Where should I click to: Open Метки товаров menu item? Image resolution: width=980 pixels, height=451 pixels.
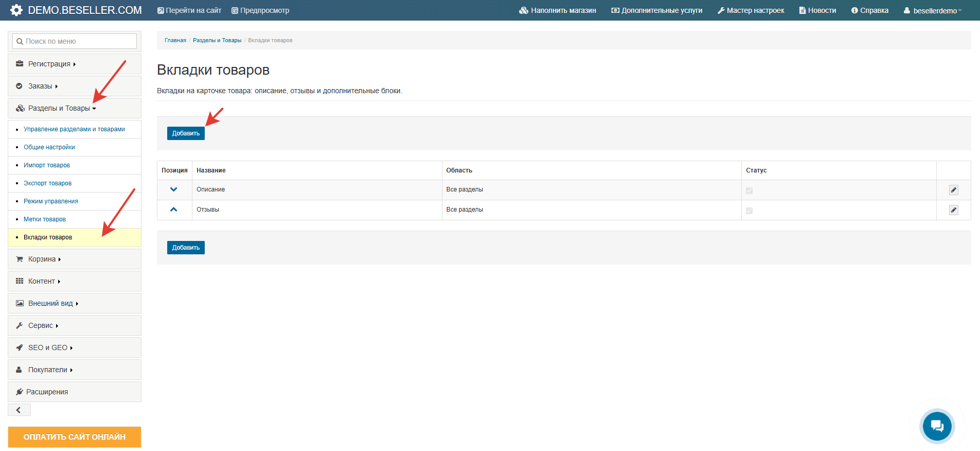pyautogui.click(x=45, y=219)
